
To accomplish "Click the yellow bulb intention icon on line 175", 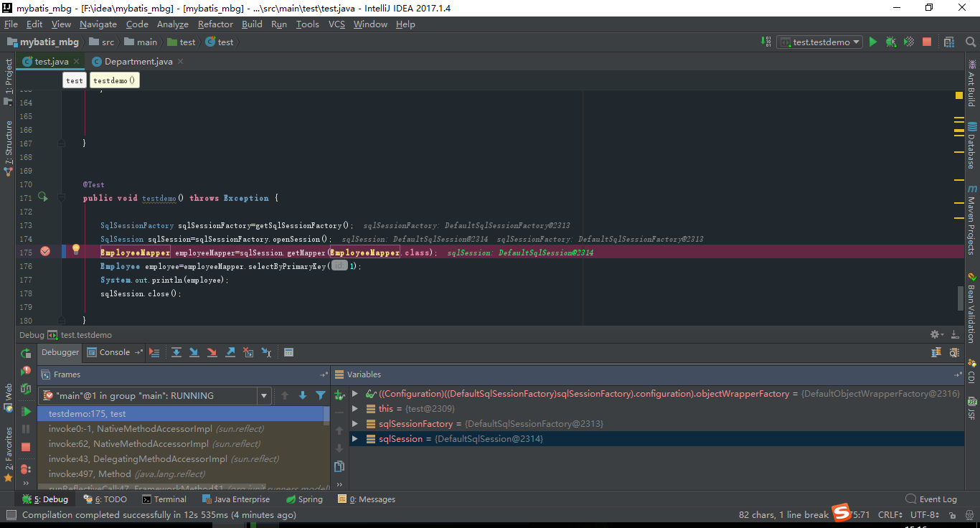I will [76, 249].
